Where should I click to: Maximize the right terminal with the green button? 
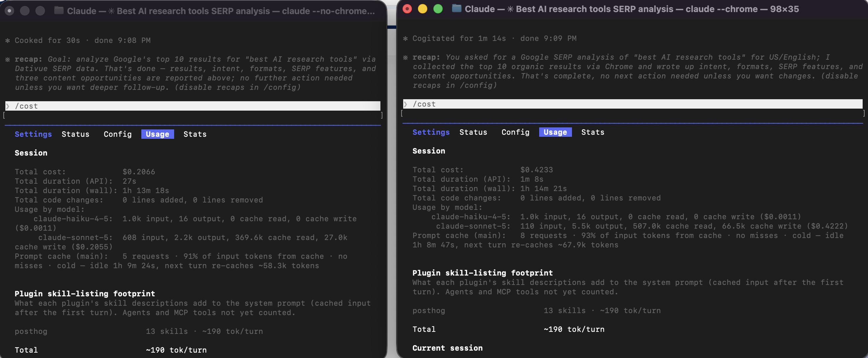pyautogui.click(x=438, y=9)
